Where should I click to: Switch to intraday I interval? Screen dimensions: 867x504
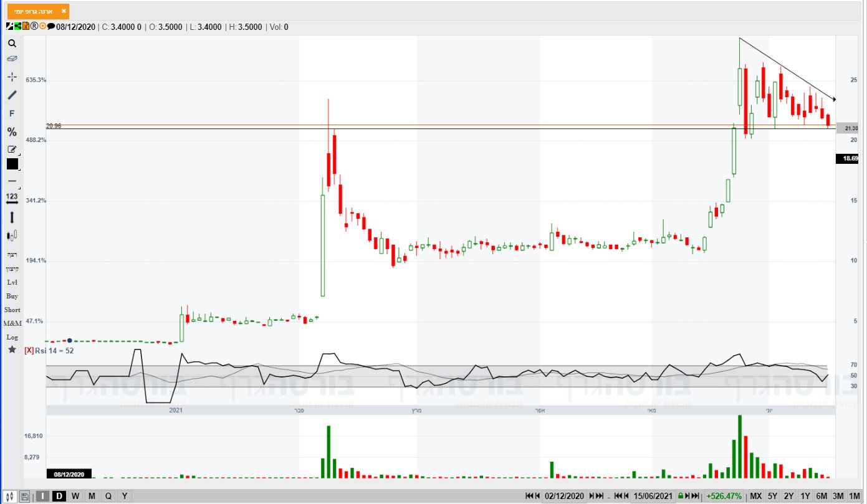click(42, 496)
